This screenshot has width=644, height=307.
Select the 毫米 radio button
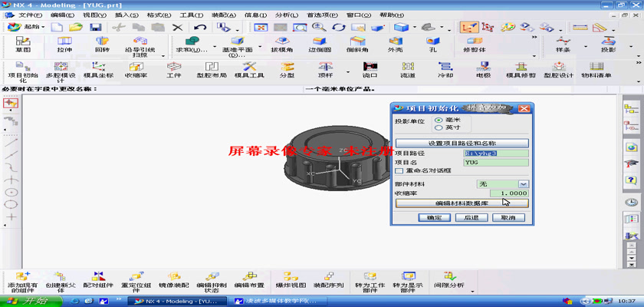click(x=439, y=120)
